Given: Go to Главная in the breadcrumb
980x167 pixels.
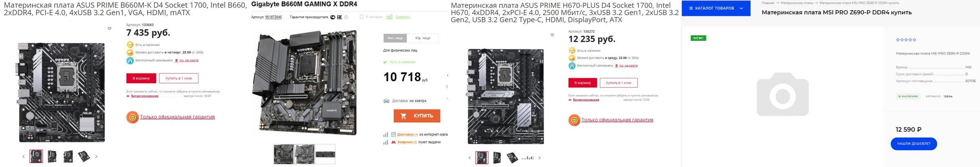Looking at the screenshot, I should coord(768,3).
